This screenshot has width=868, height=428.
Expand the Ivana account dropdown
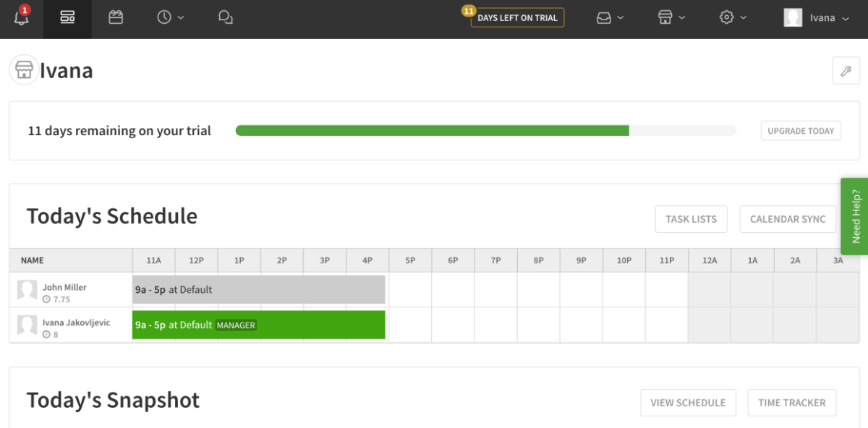click(x=822, y=17)
